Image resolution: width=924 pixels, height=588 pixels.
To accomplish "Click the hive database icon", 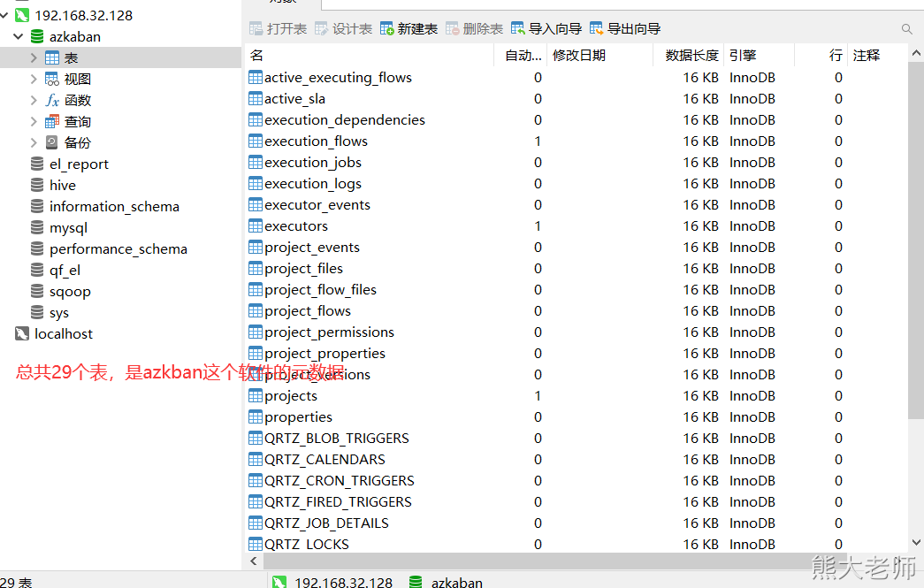I will [x=37, y=185].
